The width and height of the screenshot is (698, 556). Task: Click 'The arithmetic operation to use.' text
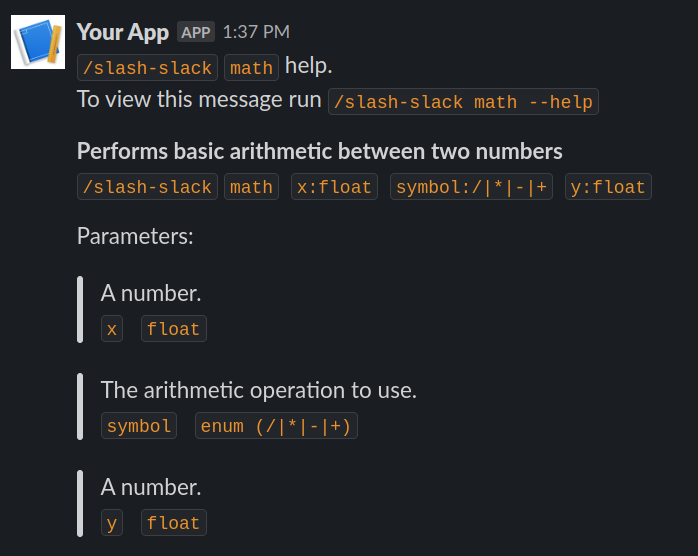(x=258, y=390)
